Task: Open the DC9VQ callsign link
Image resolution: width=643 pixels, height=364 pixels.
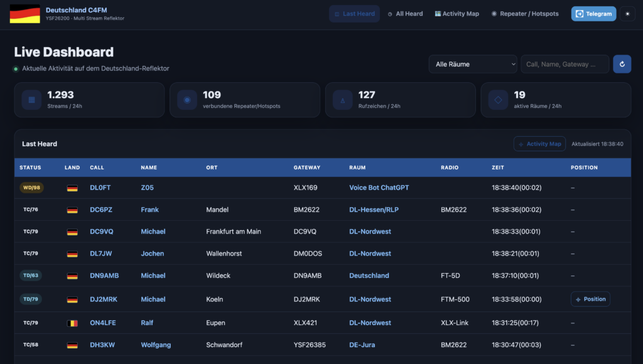Action: coord(102,232)
